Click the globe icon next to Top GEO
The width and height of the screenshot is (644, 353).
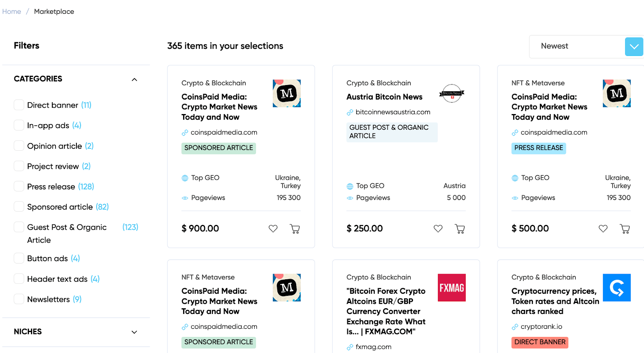pos(185,178)
